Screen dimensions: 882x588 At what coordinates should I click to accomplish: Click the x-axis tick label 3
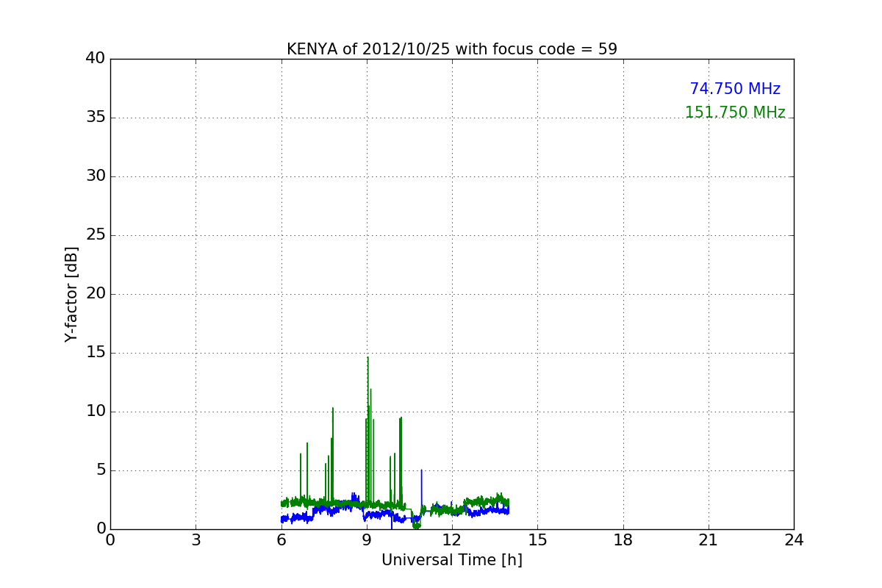196,540
